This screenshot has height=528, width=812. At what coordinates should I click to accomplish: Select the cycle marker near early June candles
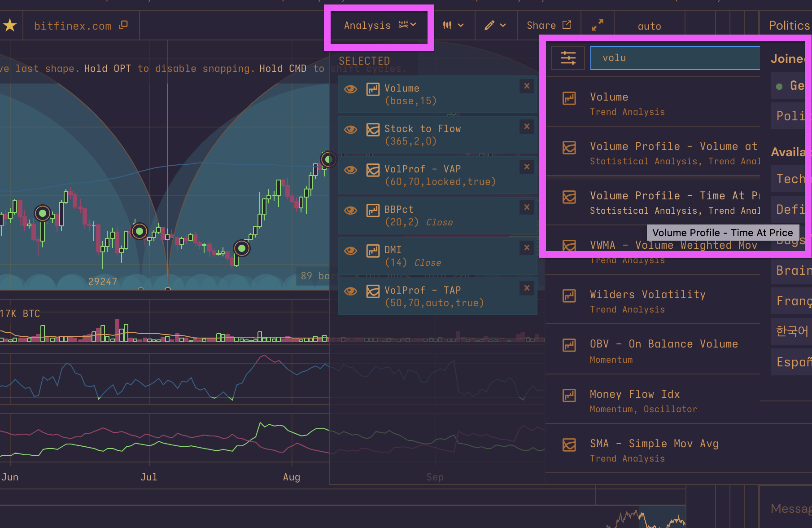tap(43, 213)
